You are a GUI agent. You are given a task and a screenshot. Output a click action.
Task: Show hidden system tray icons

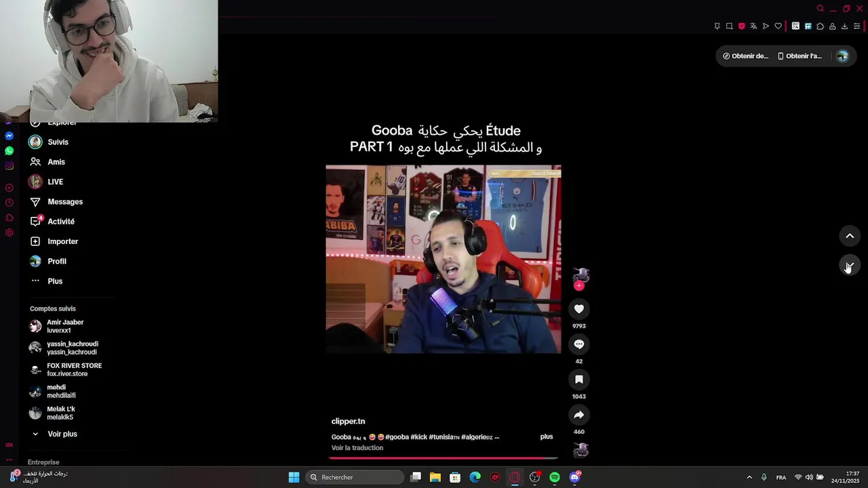pos(749,477)
